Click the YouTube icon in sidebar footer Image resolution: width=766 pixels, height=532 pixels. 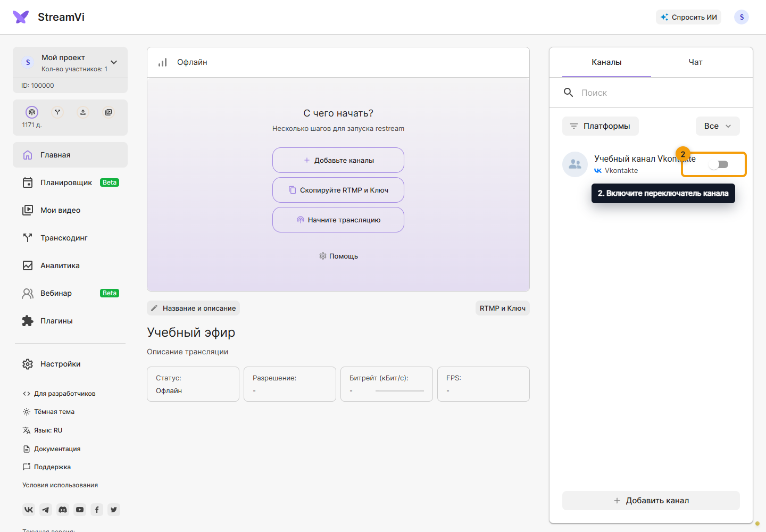click(80, 510)
